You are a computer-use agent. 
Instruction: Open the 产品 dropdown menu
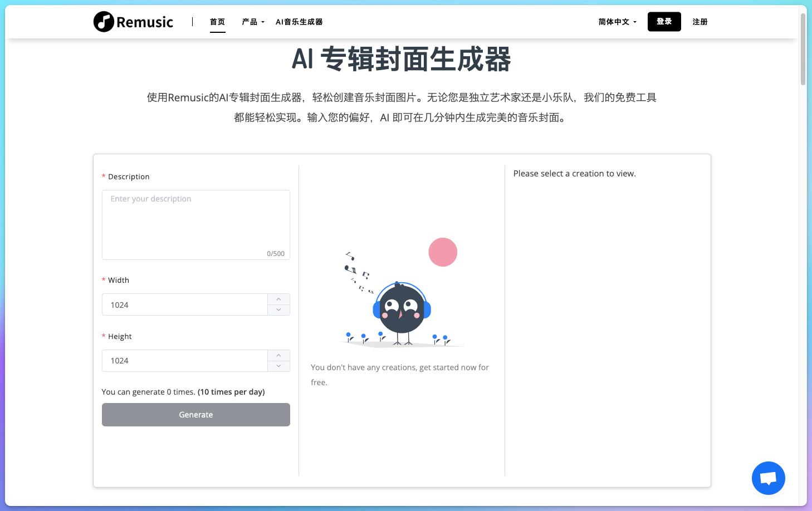coord(250,22)
